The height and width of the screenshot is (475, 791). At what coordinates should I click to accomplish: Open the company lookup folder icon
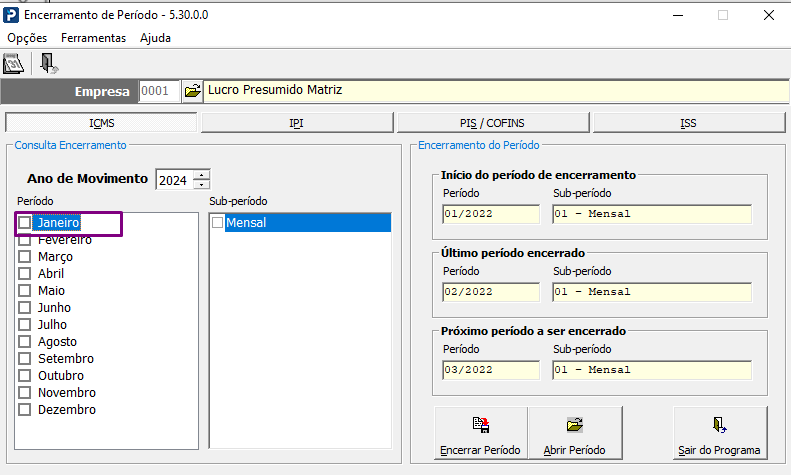[x=192, y=91]
